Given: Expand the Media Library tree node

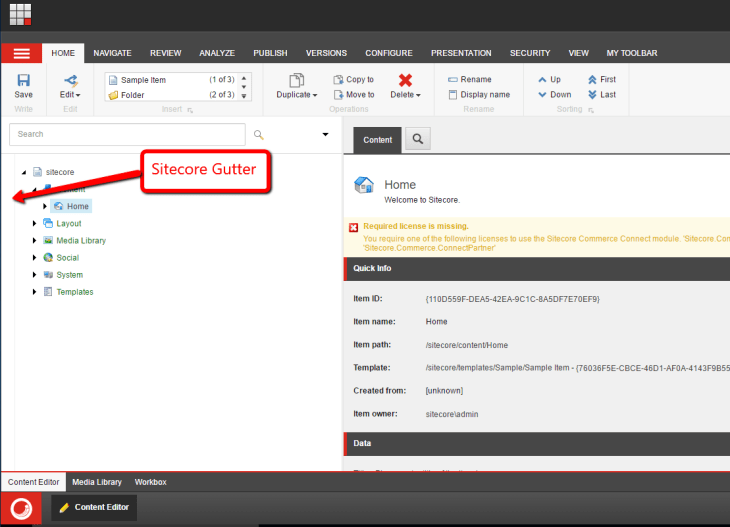Looking at the screenshot, I should [x=34, y=240].
